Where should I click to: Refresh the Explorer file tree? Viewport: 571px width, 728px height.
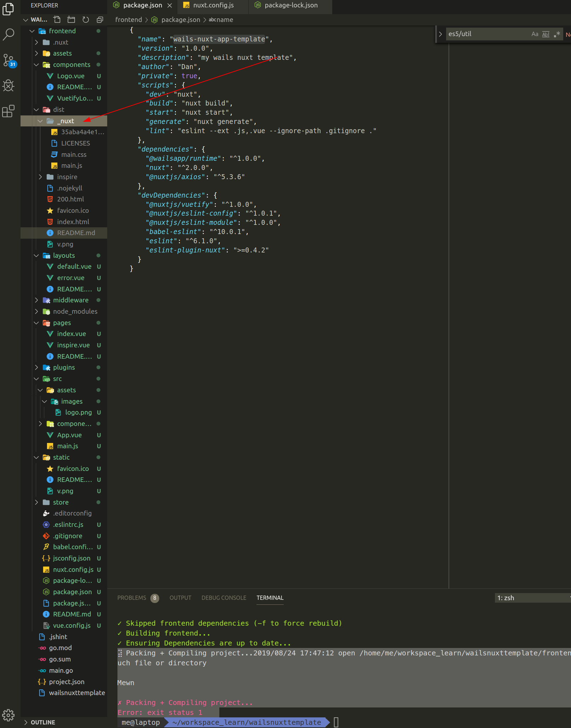86,19
